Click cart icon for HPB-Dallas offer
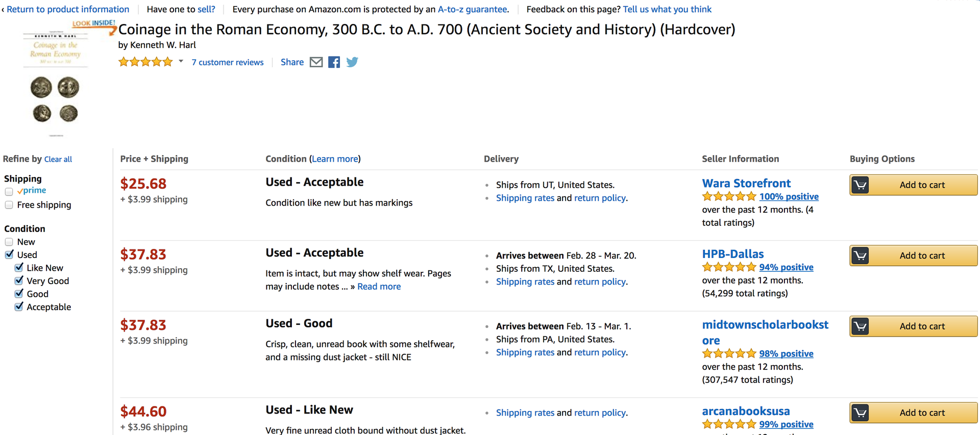 861,255
